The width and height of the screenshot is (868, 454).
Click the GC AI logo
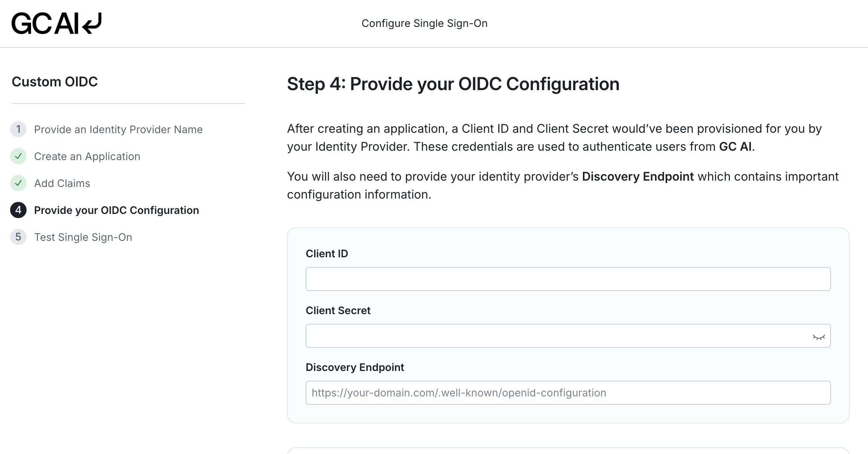pyautogui.click(x=56, y=24)
